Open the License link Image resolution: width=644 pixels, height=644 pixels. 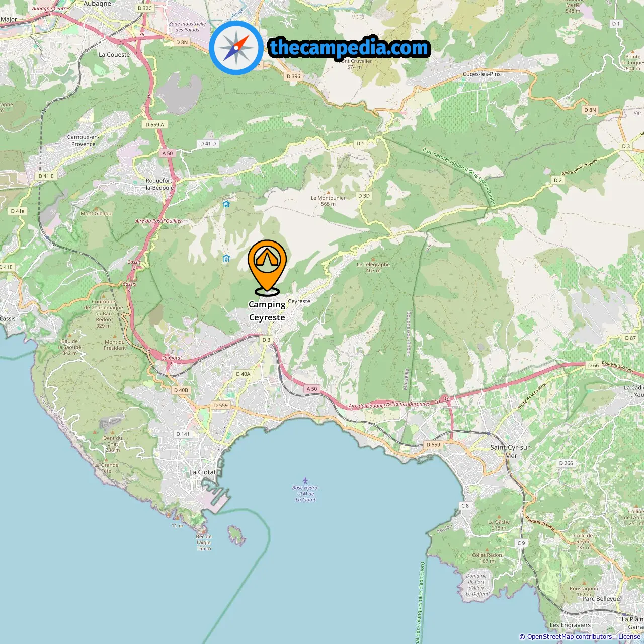(x=629, y=637)
